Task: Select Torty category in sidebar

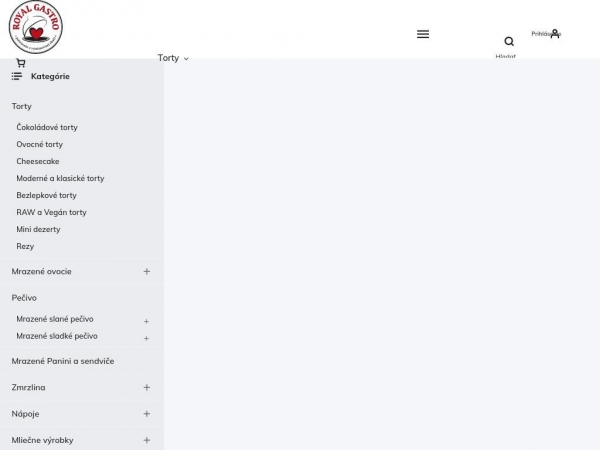Action: tap(21, 106)
